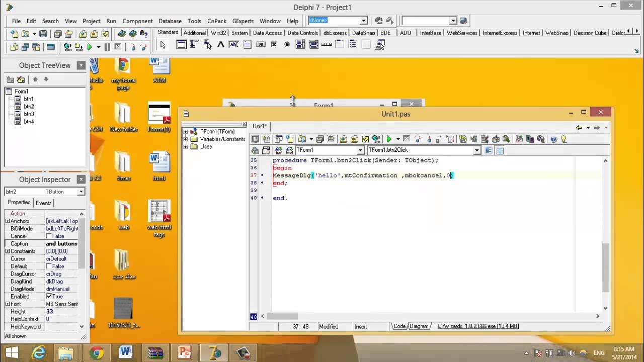Select btn4 in Object TreeView
644x362 pixels.
pyautogui.click(x=29, y=122)
